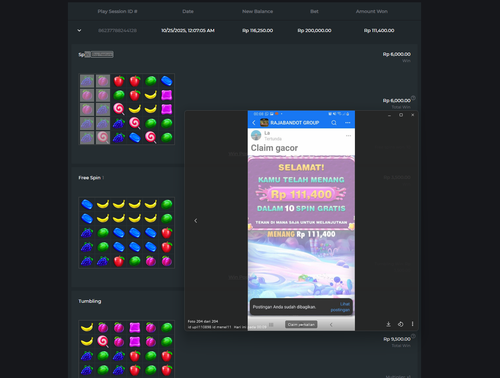Select the greyed play session ID number
The width and height of the screenshot is (500, 378).
pos(117,30)
